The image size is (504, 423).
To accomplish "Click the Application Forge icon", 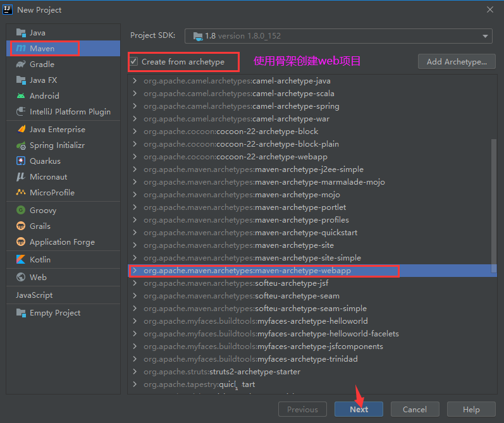I will click(x=21, y=242).
